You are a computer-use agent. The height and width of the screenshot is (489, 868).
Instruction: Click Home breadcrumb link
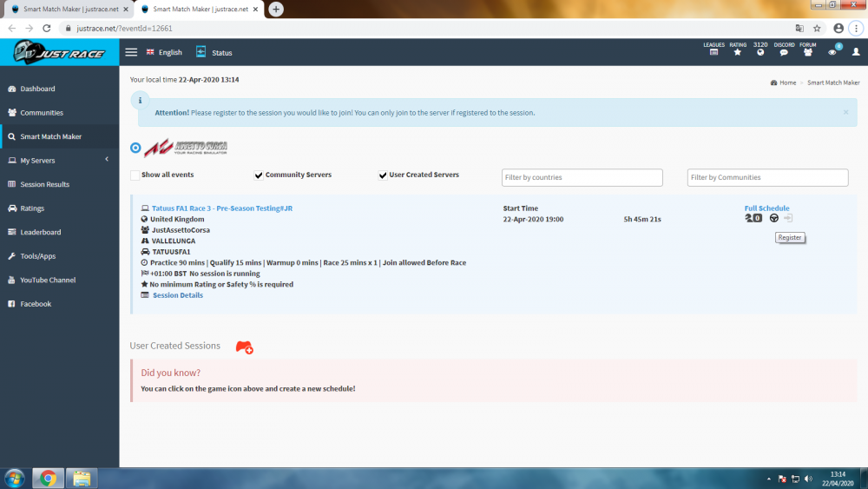788,83
